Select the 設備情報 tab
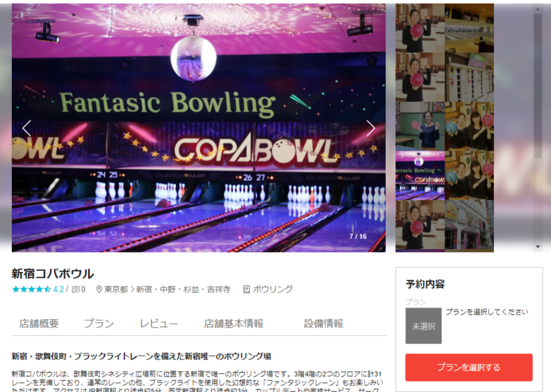551x392 pixels. 323,324
